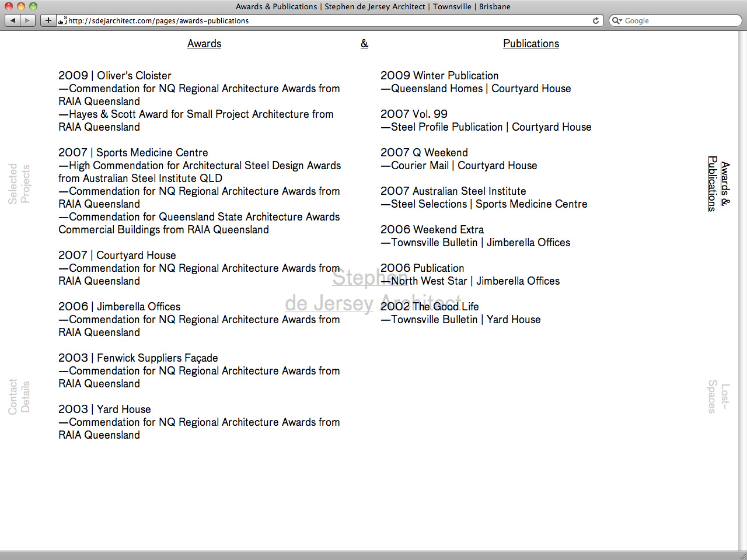Open vertical Awards & Publications side link
747x560 pixels.
pos(718,183)
